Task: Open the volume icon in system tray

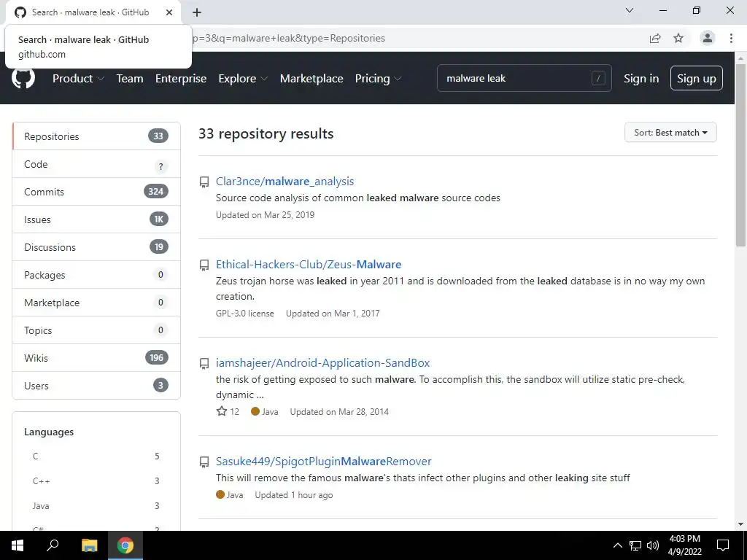Action: pyautogui.click(x=653, y=545)
